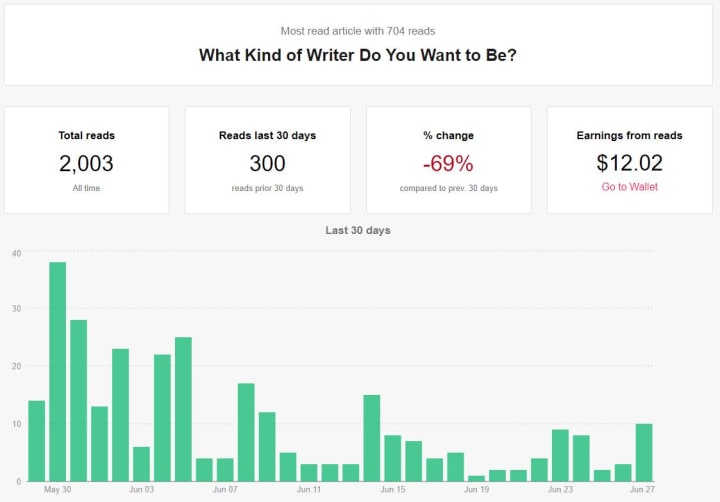Click the chart bar above Jun 27

(x=644, y=452)
